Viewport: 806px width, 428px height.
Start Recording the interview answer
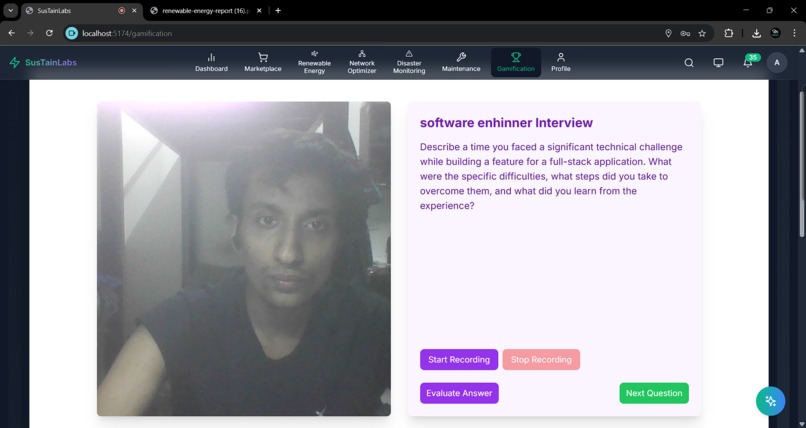tap(459, 360)
